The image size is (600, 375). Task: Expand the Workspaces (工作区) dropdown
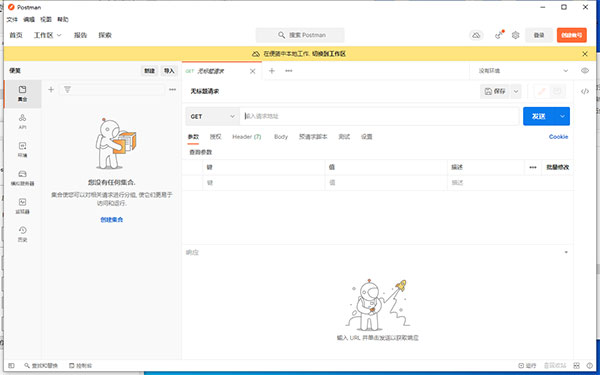click(47, 35)
